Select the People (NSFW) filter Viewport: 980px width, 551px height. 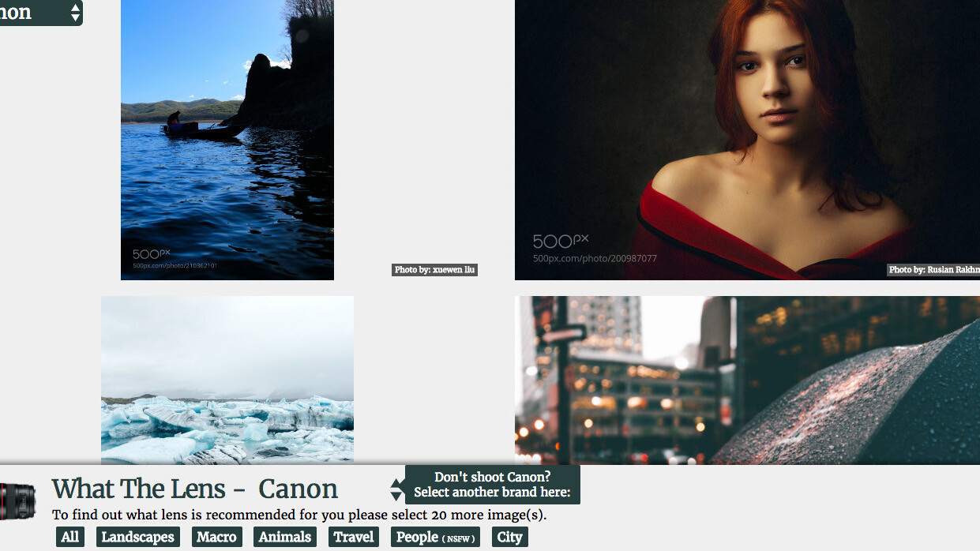tap(435, 537)
